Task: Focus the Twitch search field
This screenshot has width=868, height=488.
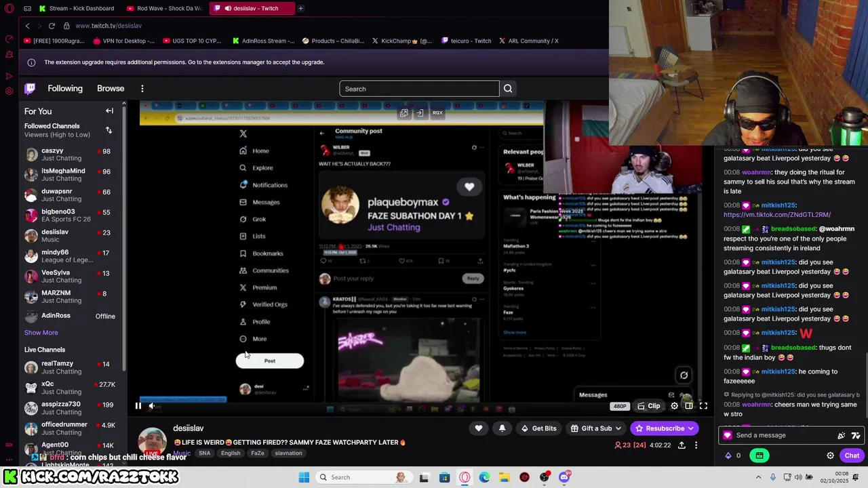Action: 419,89
